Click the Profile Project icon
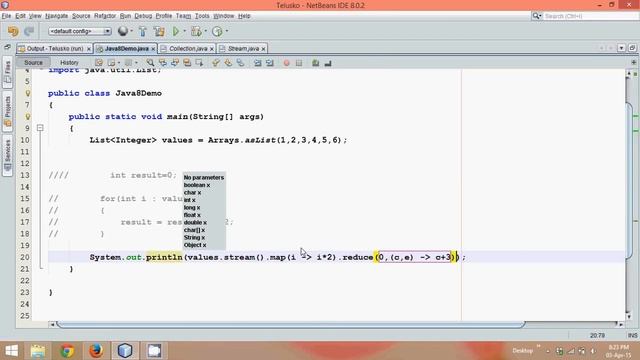This screenshot has width=640, height=360. [x=217, y=31]
